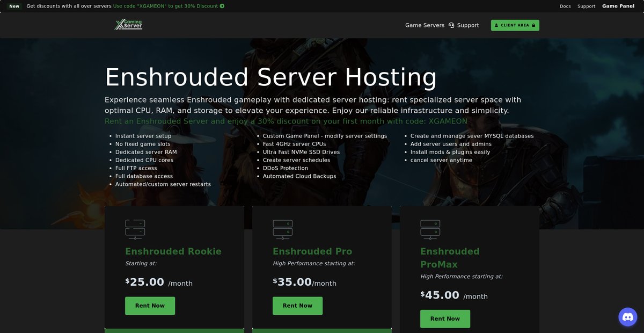Click the XGAMEON 30% discount link

pyautogui.click(x=169, y=6)
